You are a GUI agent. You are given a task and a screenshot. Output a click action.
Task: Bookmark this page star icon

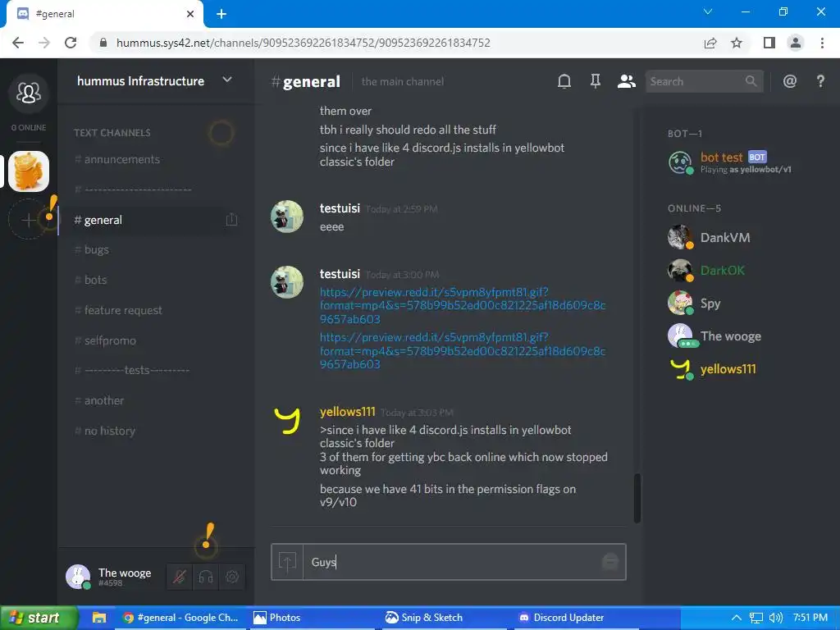[737, 43]
